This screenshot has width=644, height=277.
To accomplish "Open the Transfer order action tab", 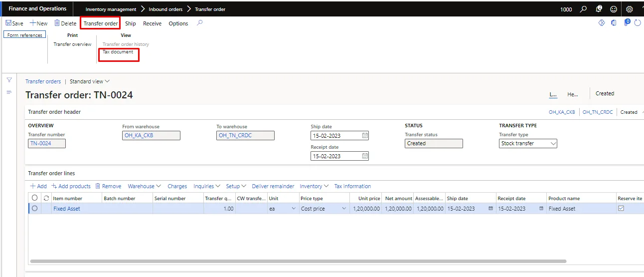I will point(101,23).
